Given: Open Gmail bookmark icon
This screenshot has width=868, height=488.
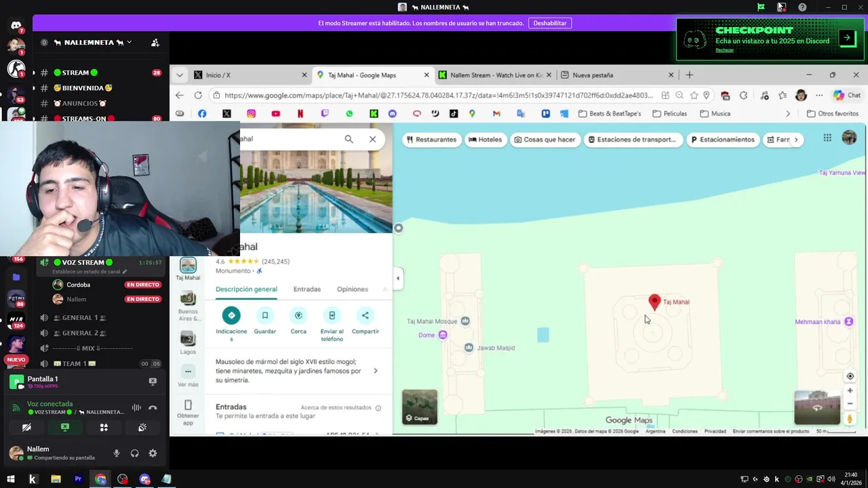Looking at the screenshot, I should coord(496,114).
